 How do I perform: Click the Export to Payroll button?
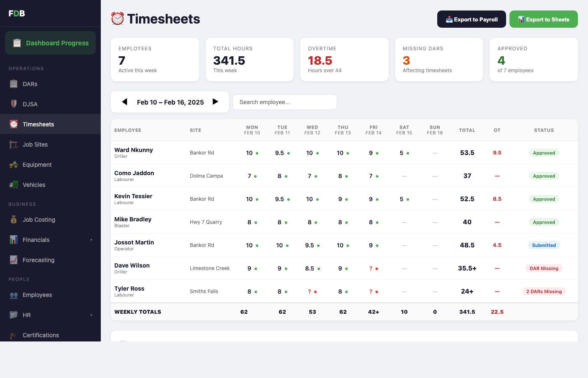[471, 19]
